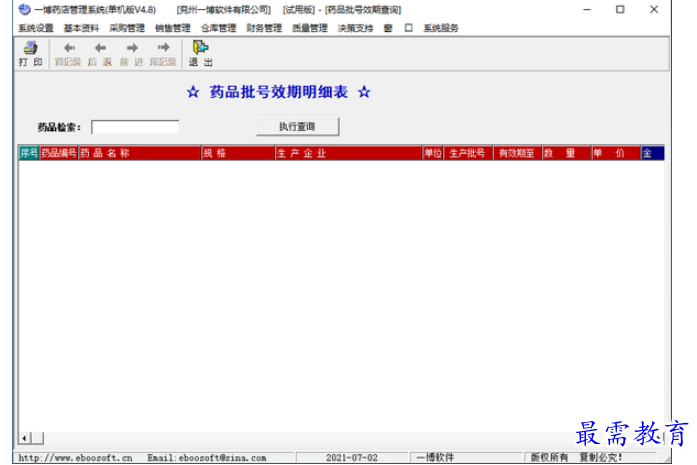Click the 数量 column header
Viewport: 697px width, 465px height.
pyautogui.click(x=567, y=153)
